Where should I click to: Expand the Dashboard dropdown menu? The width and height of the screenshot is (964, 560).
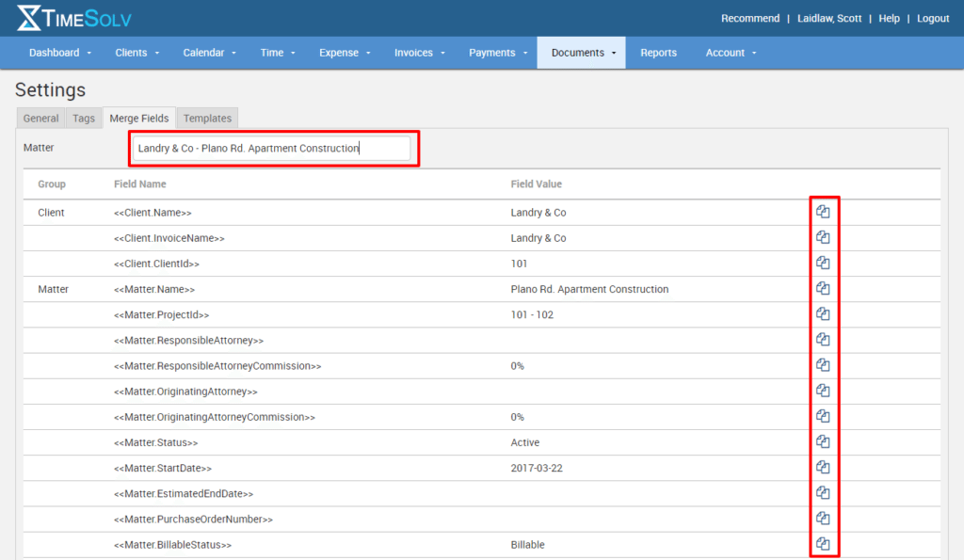pos(60,53)
